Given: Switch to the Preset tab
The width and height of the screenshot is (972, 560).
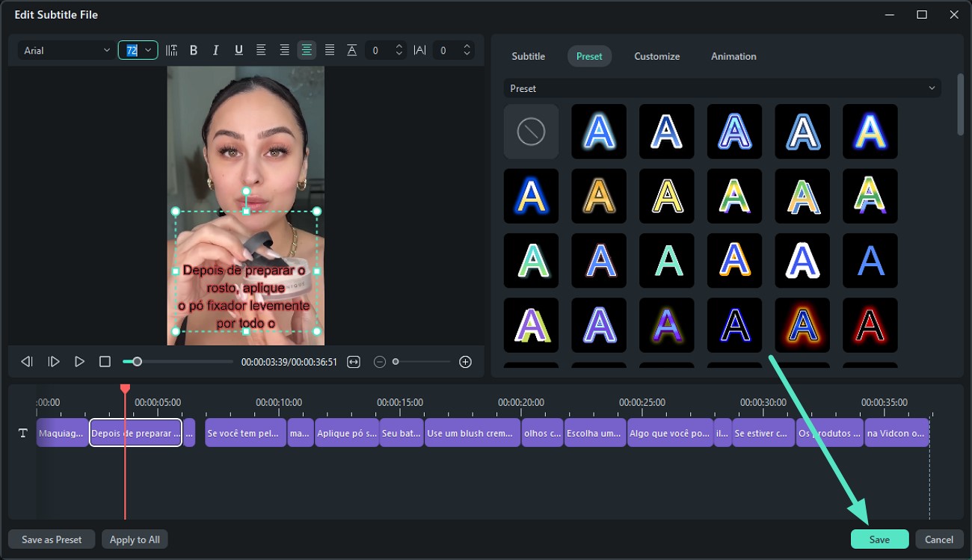Looking at the screenshot, I should click(589, 56).
